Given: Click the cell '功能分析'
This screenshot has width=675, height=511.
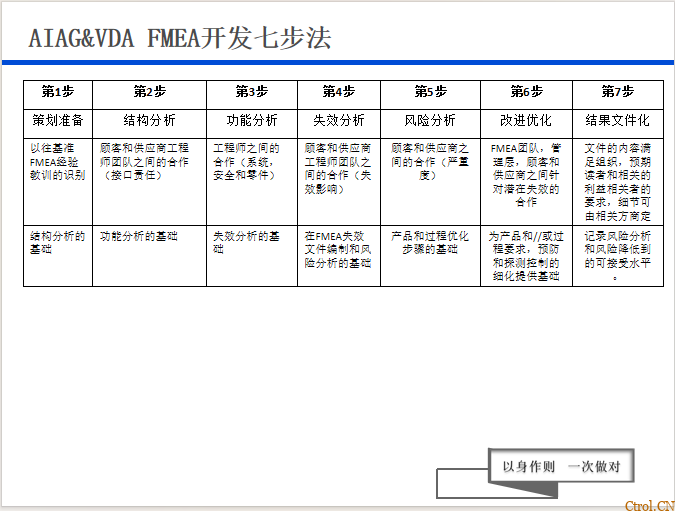Looking at the screenshot, I should pos(252,124).
